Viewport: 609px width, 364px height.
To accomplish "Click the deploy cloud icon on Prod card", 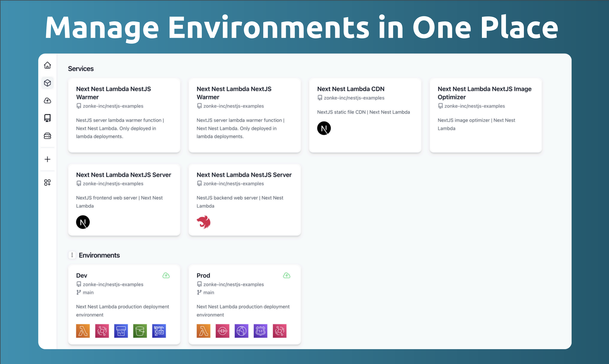I will coord(287,275).
